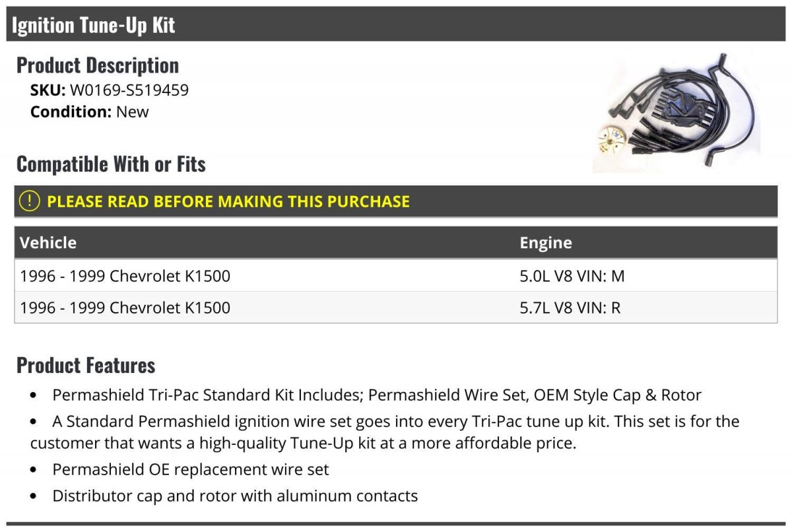Click the Engine column header

[x=546, y=242]
